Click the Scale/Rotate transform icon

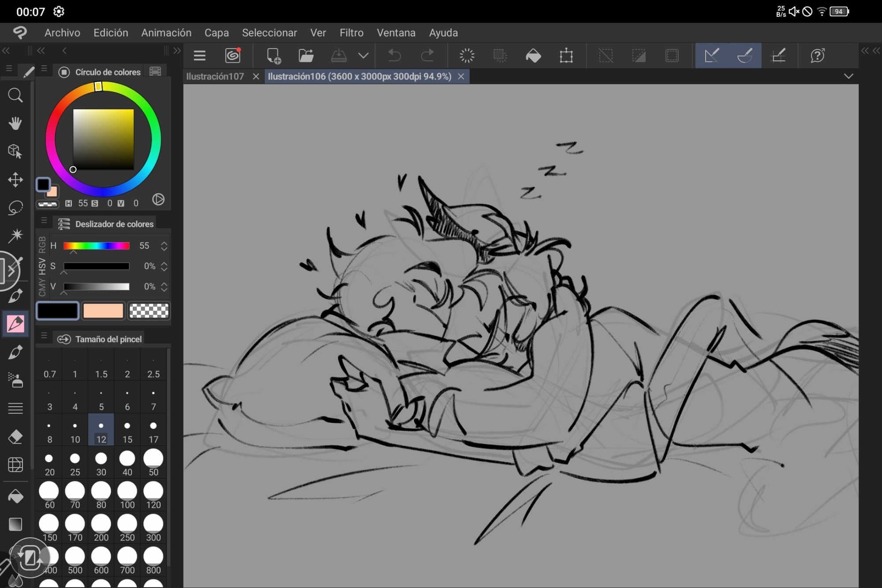[566, 56]
